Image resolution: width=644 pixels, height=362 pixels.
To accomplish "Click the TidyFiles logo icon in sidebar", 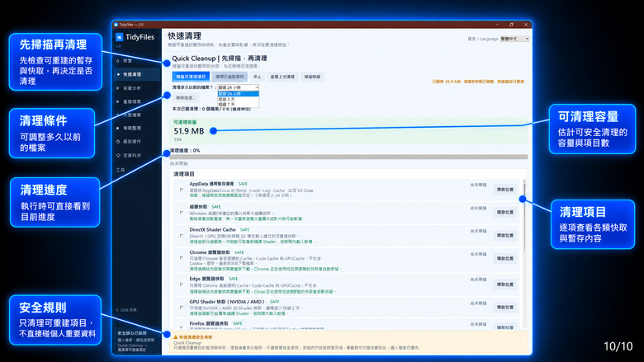I will (x=119, y=37).
